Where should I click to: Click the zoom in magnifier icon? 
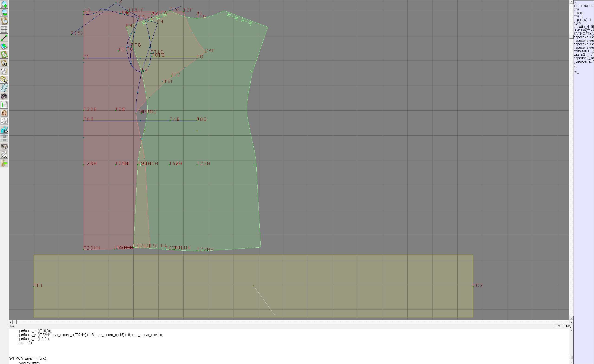pos(4,4)
